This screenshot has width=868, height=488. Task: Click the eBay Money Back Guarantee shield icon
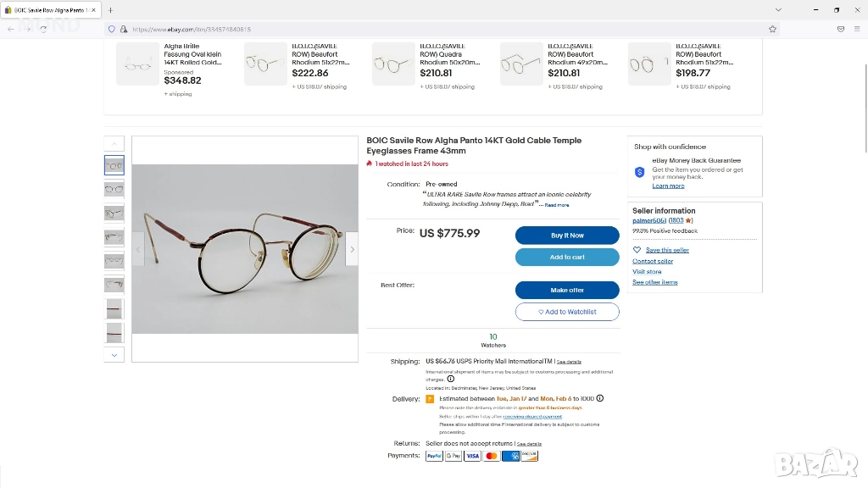(639, 172)
